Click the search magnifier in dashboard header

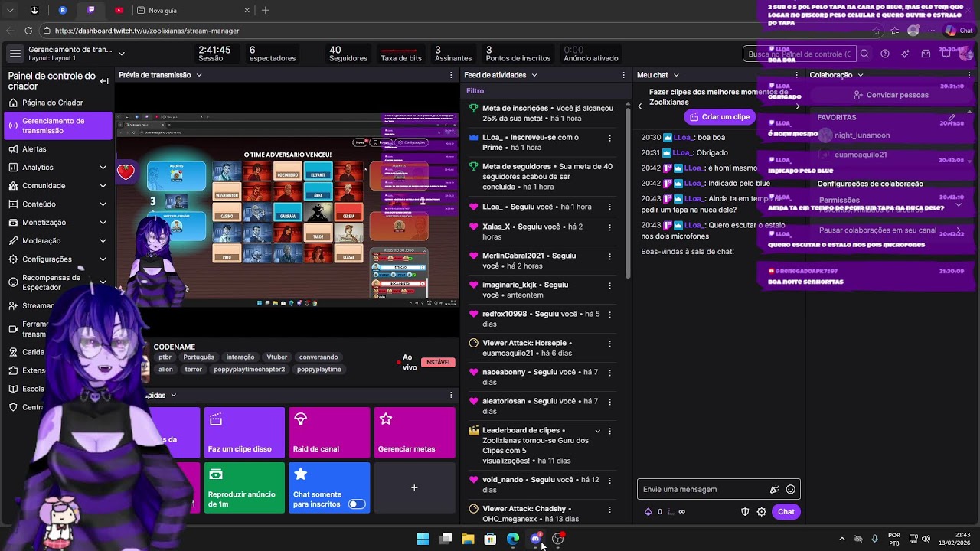point(864,54)
